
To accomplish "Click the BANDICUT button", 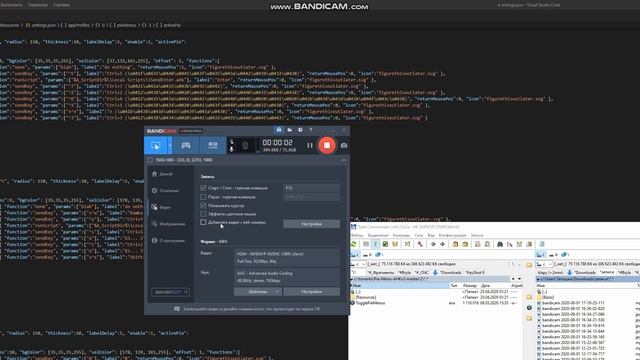I will pyautogui.click(x=170, y=292).
